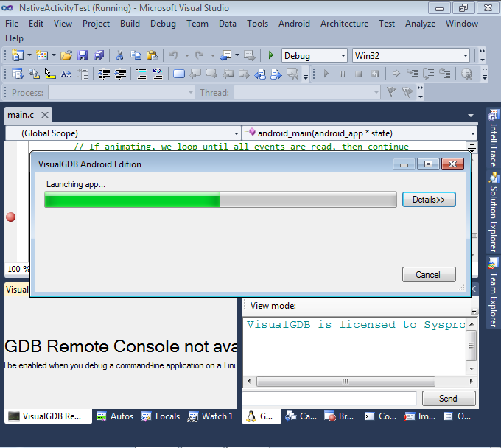Click the Decrease Line Indent icon
This screenshot has width=501, height=448.
(104, 74)
